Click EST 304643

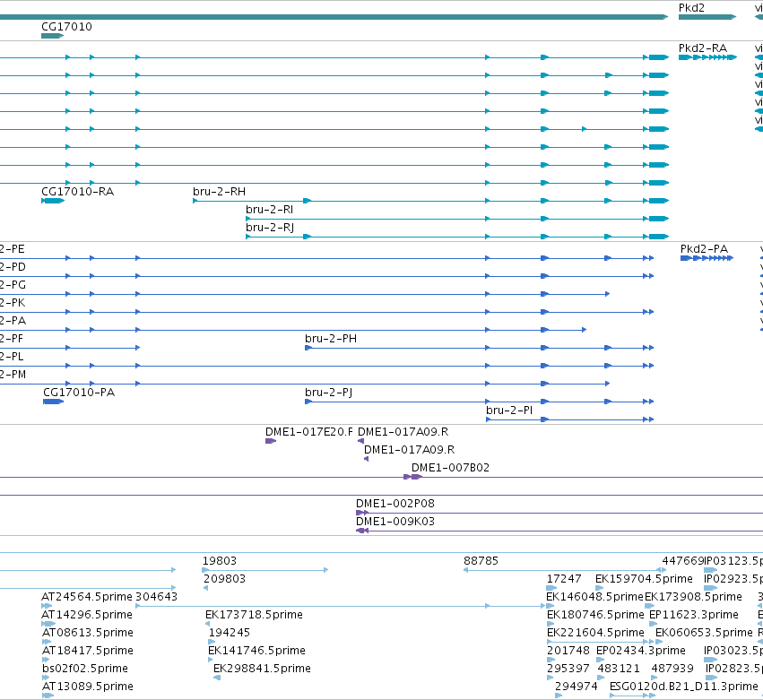coord(340,606)
